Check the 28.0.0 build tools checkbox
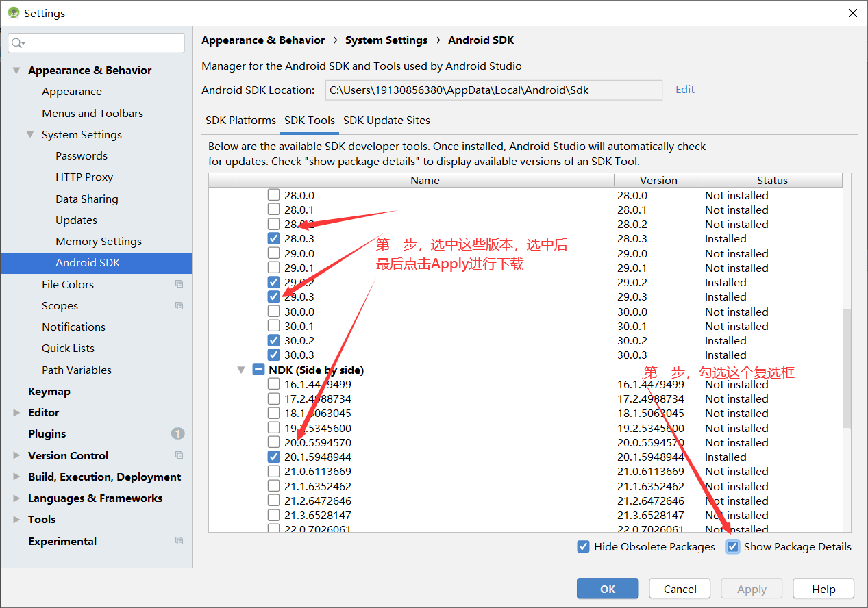Screen dimensions: 868x608 click(273, 195)
